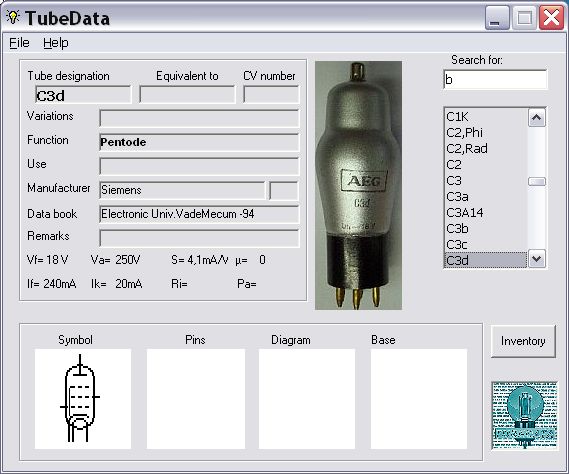The width and height of the screenshot is (569, 474).
Task: Click the AEG C3d tube photo
Action: coord(359,185)
